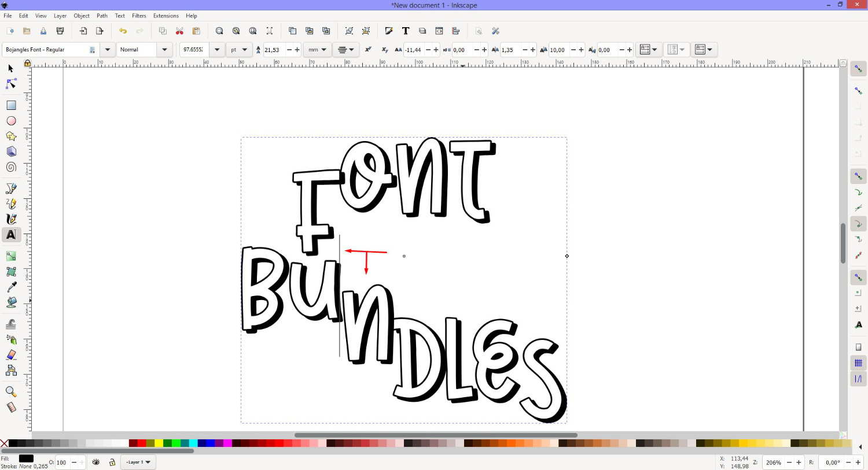Select the Mesh gradient tool
Image resolution: width=868 pixels, height=470 pixels.
11,271
